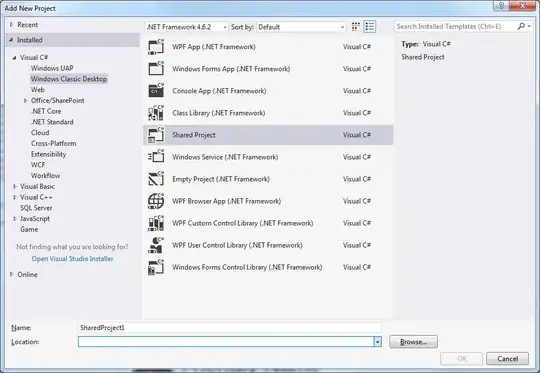Click the Shared Project template icon
Viewport: 540px width, 373px height.
[156, 135]
